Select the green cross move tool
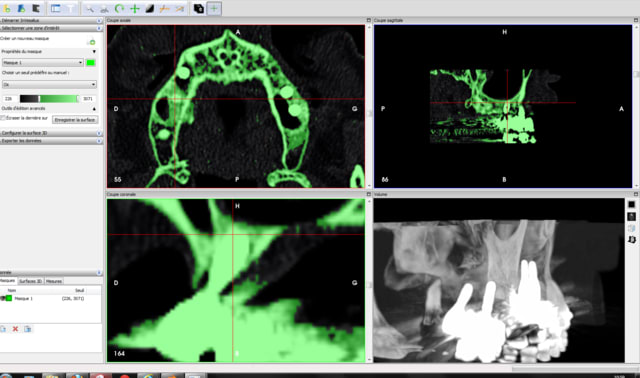640x378 pixels. [x=135, y=9]
